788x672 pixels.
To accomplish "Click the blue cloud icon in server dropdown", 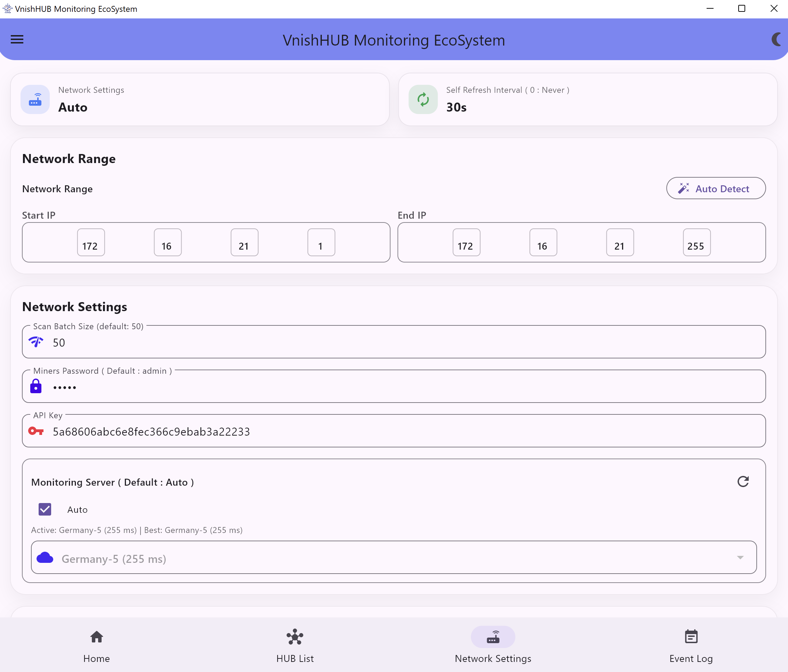I will point(45,558).
